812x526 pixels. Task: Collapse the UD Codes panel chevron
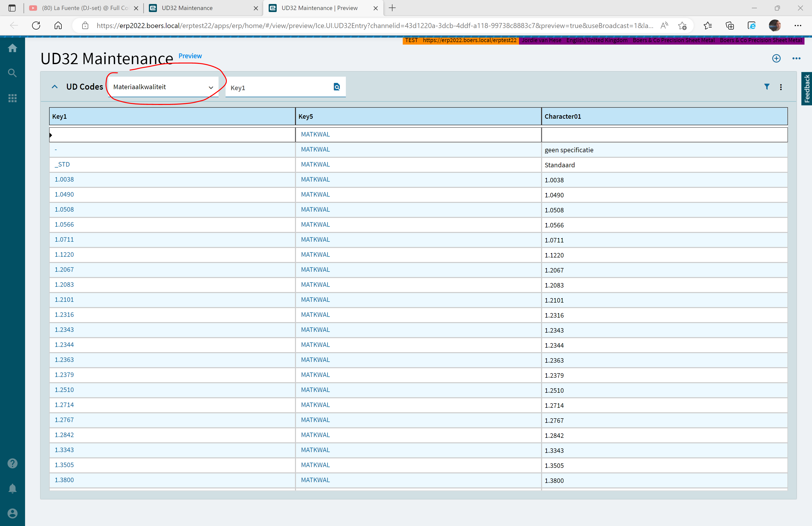(55, 87)
